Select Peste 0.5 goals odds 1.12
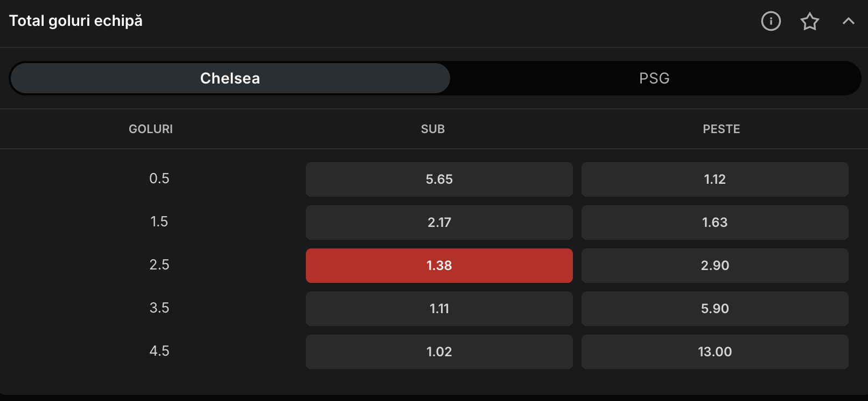The width and height of the screenshot is (868, 401). coord(715,179)
